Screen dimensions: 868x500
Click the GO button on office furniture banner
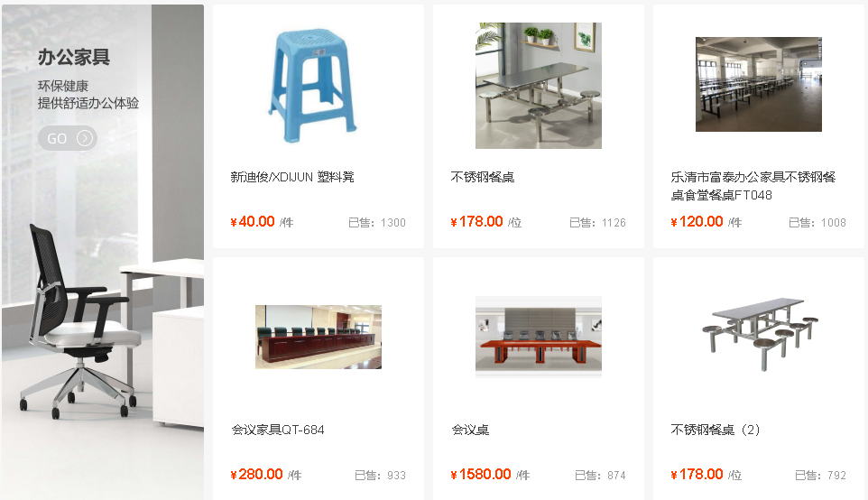[68, 138]
